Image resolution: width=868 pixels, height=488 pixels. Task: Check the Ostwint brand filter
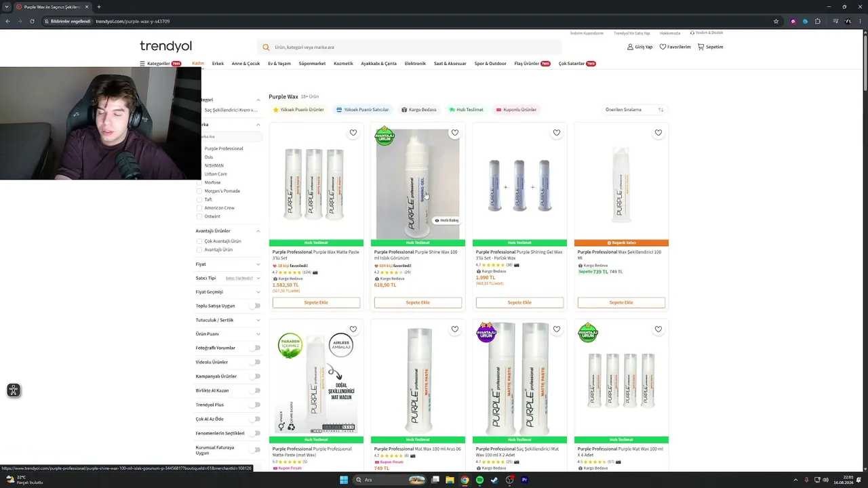[x=199, y=216]
